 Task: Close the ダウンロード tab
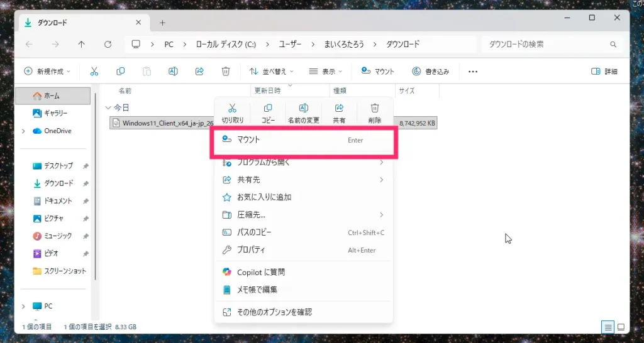pyautogui.click(x=138, y=23)
